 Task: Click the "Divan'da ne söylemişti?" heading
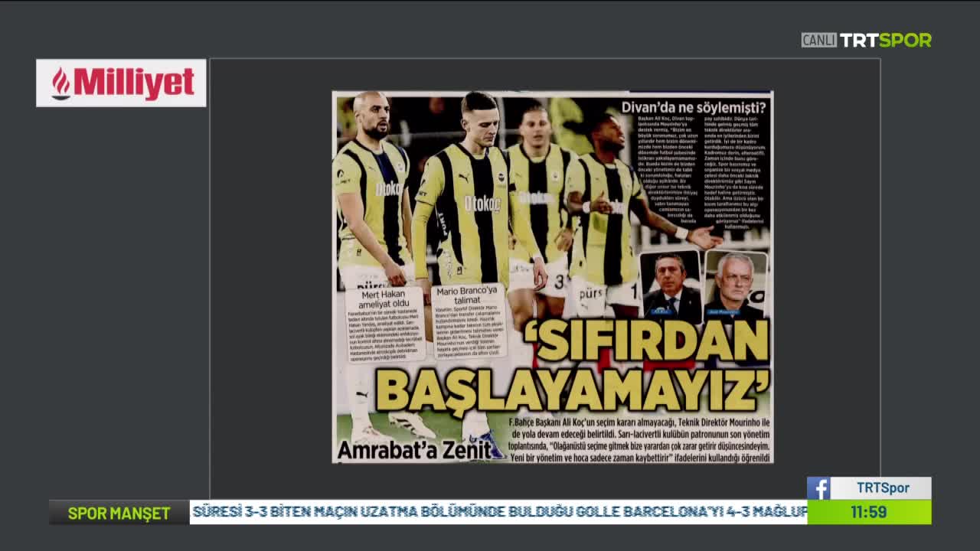pyautogui.click(x=693, y=106)
